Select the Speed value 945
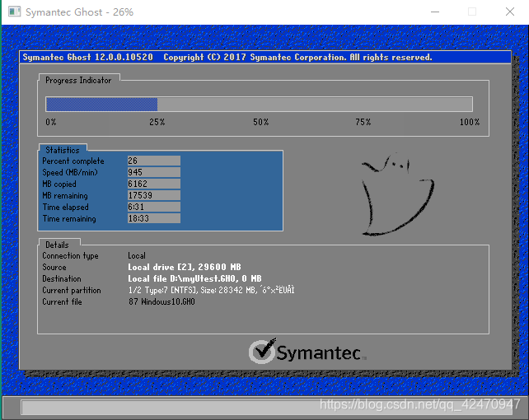 [x=153, y=172]
